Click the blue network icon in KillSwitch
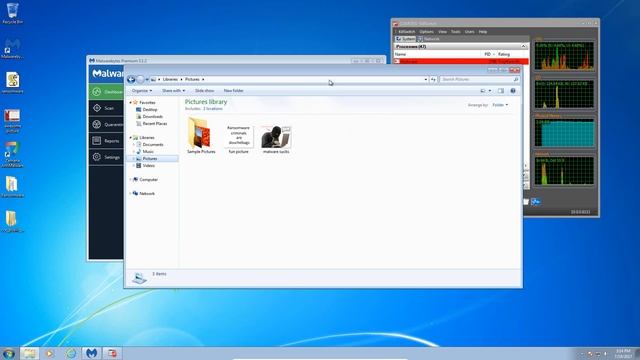 tap(536, 202)
